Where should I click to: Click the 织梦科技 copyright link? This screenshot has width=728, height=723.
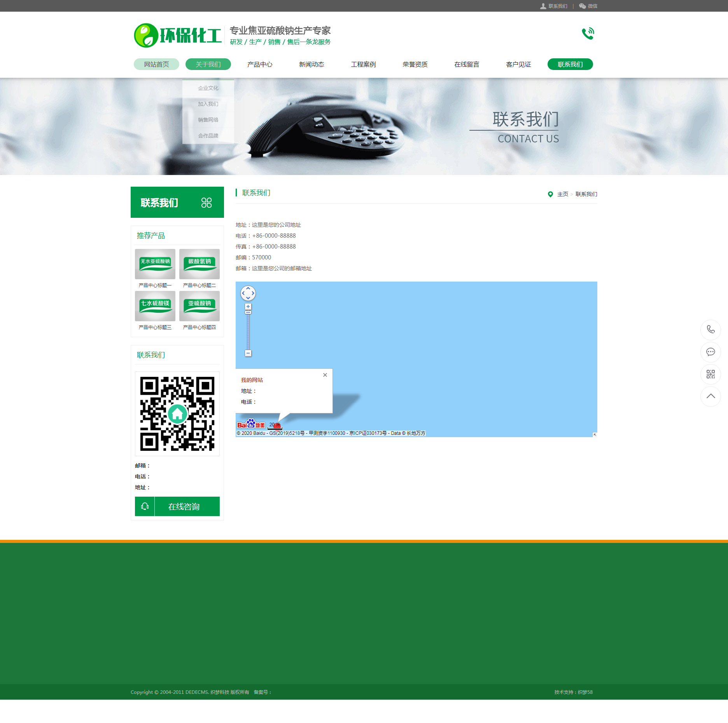220,692
